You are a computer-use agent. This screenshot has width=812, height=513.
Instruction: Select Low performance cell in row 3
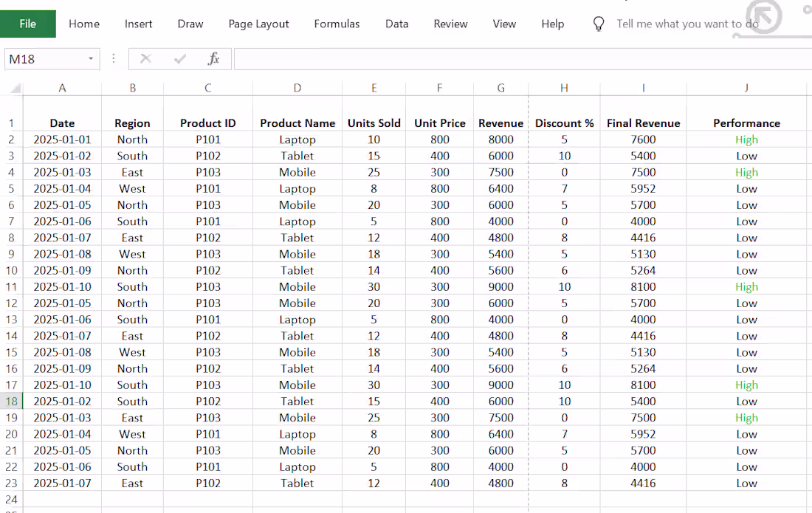click(746, 156)
